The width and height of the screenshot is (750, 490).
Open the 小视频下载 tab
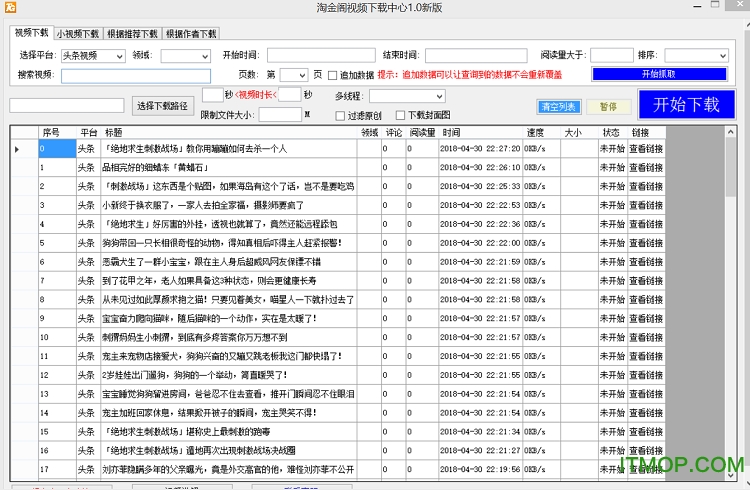78,33
